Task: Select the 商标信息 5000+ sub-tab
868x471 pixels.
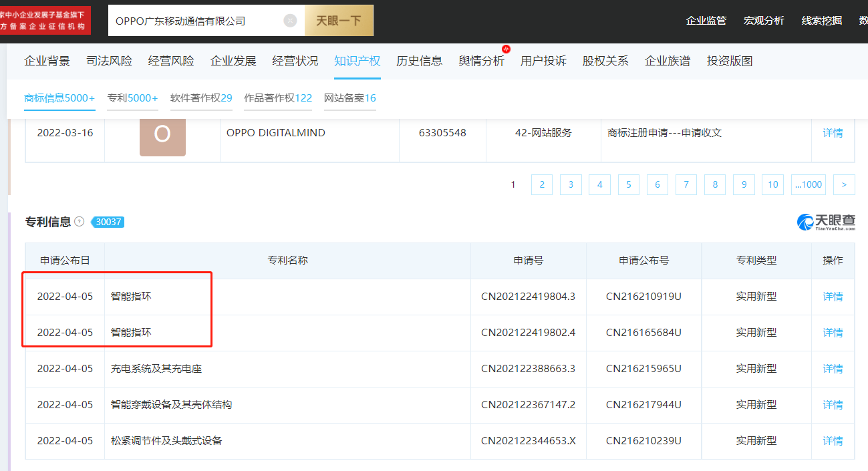Action: point(59,98)
